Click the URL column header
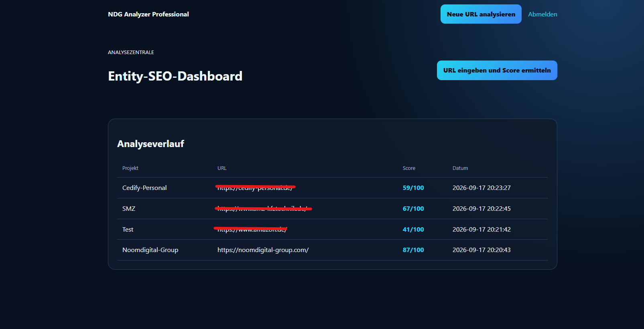The height and width of the screenshot is (329, 644). pos(222,168)
